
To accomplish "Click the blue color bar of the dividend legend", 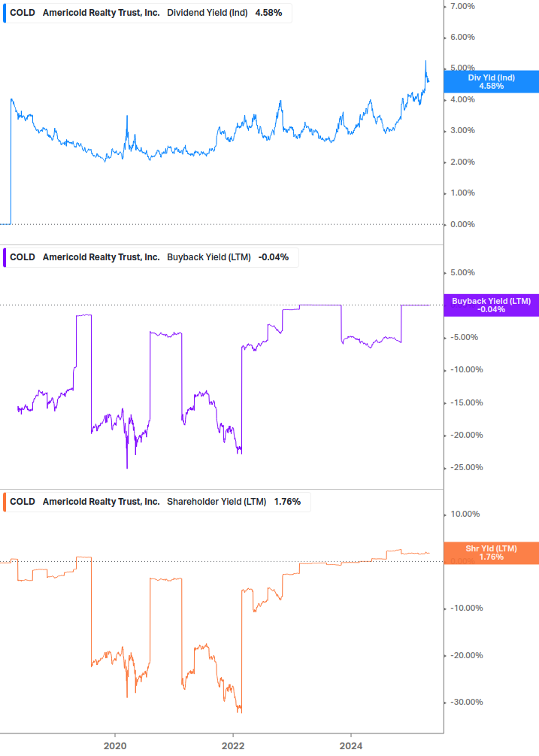I will (5, 13).
